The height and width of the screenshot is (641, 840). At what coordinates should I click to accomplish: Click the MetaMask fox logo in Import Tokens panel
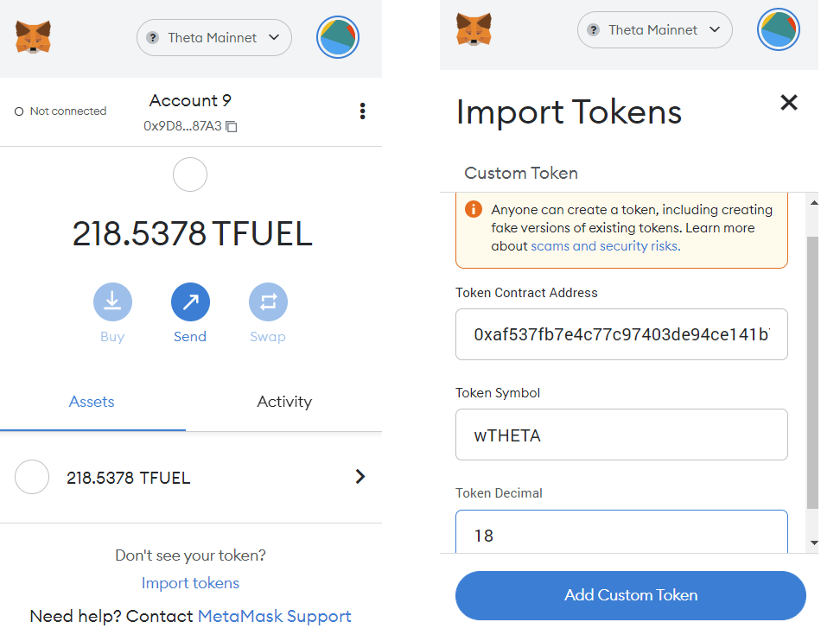click(x=474, y=29)
